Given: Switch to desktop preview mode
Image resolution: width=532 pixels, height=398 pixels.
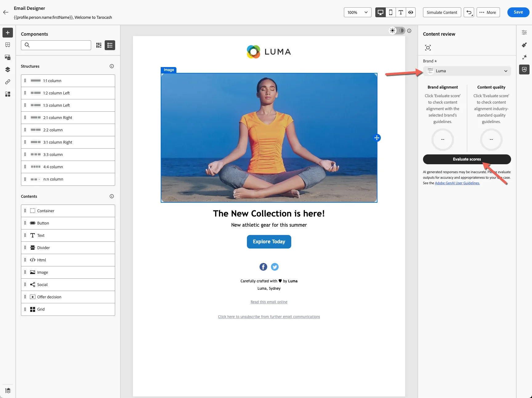Looking at the screenshot, I should pos(381,12).
